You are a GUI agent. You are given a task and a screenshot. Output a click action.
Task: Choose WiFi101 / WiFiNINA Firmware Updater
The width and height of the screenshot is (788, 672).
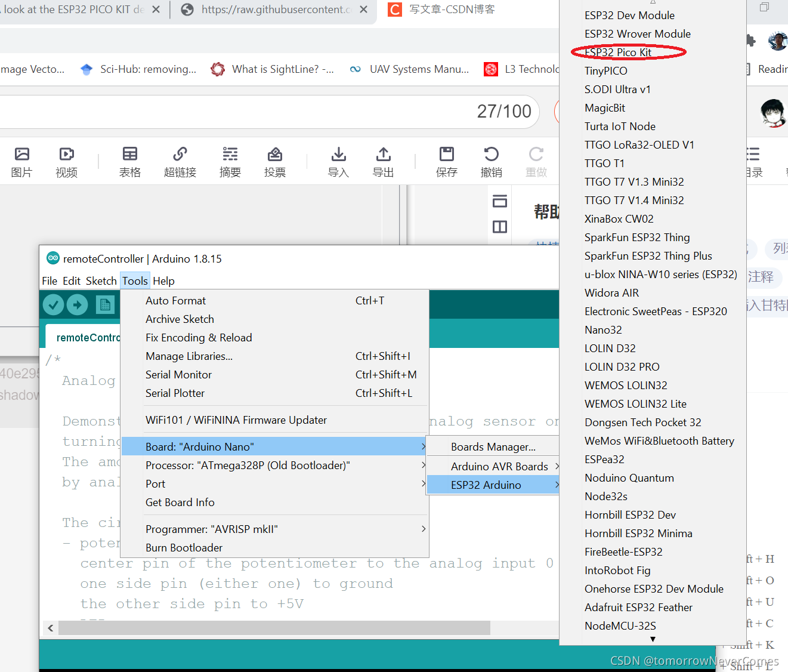(274, 420)
